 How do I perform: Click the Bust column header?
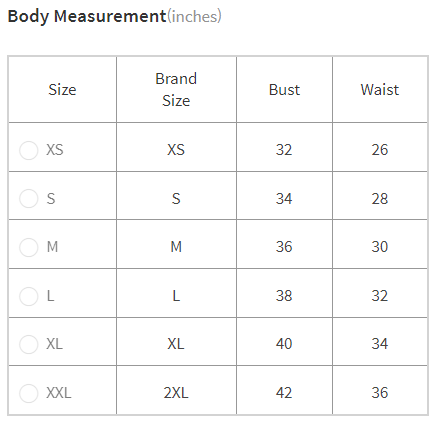[x=284, y=89]
